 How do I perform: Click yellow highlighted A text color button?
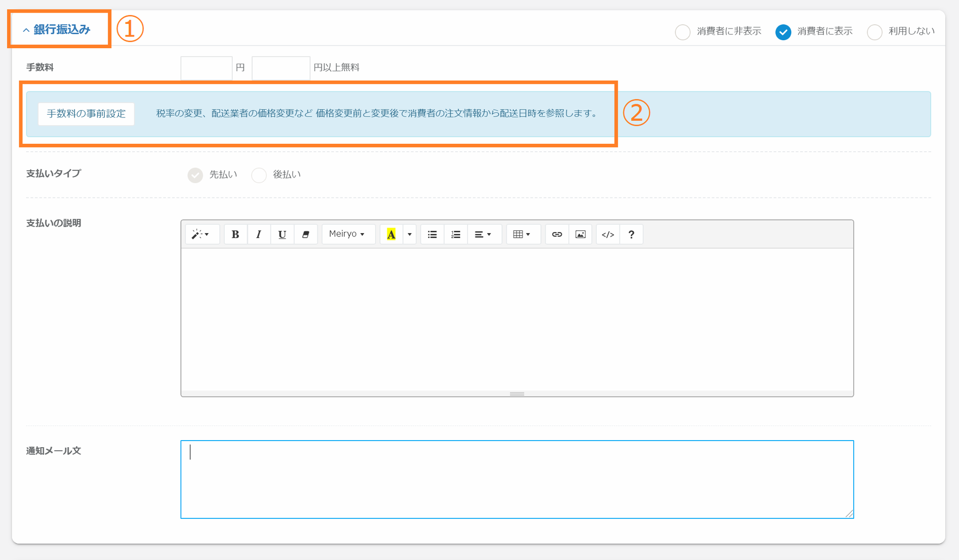click(x=391, y=234)
